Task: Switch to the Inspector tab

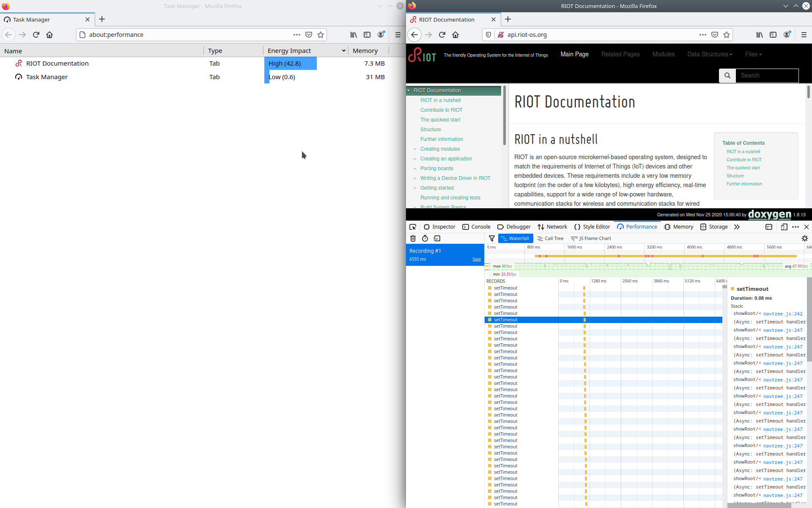Action: tap(439, 227)
